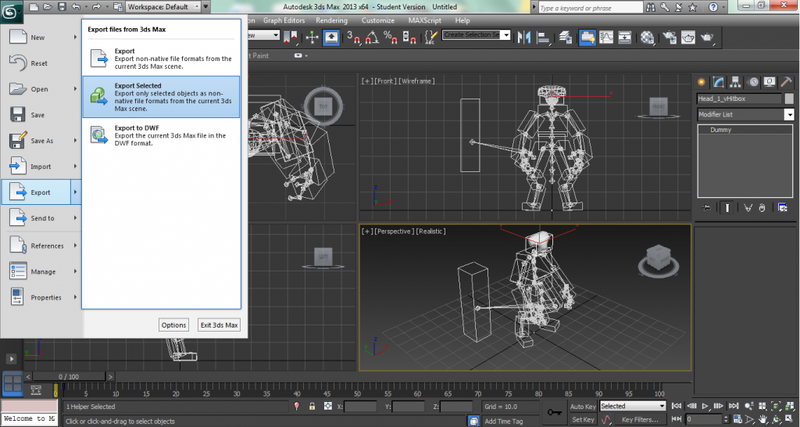Open the Utilities hammer panel tab

pyautogui.click(x=786, y=82)
